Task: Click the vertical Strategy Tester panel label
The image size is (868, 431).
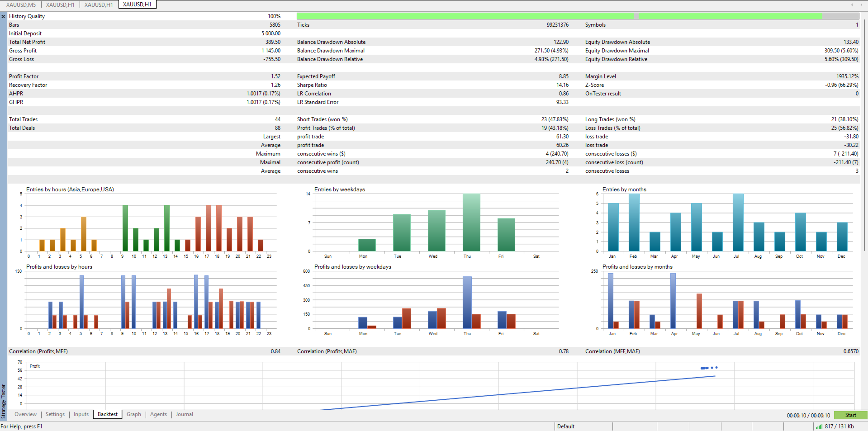Action: tap(3, 402)
